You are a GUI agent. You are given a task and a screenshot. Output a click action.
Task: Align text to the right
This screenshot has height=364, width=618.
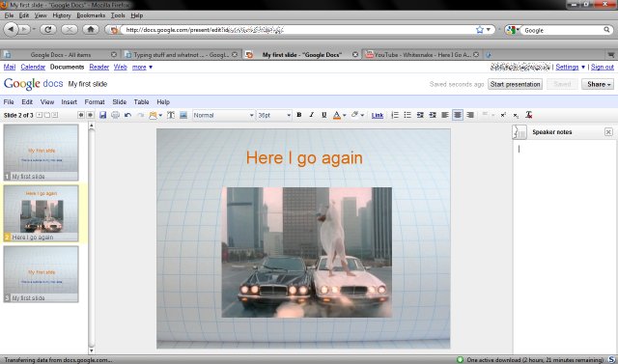[470, 115]
